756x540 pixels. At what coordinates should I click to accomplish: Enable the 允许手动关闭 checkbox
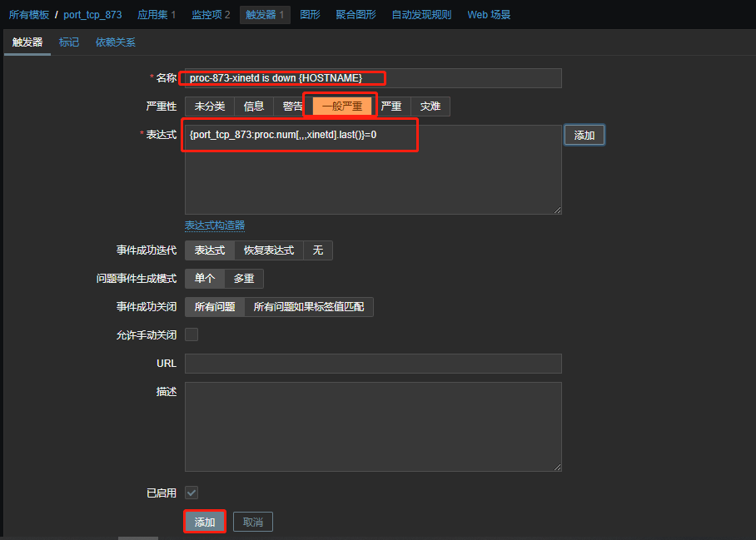point(191,334)
